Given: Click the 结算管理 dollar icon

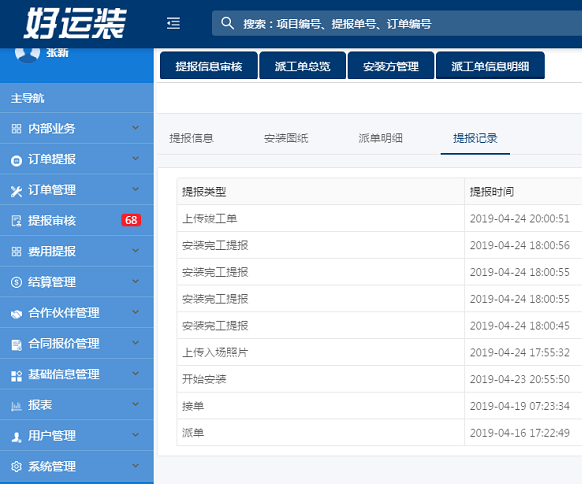Looking at the screenshot, I should pos(16,282).
